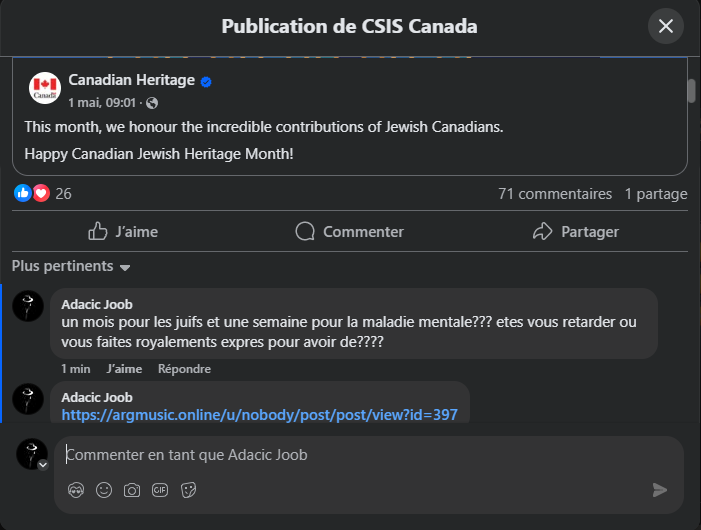This screenshot has height=530, width=701.
Task: Click the Partager button
Action: 576,231
